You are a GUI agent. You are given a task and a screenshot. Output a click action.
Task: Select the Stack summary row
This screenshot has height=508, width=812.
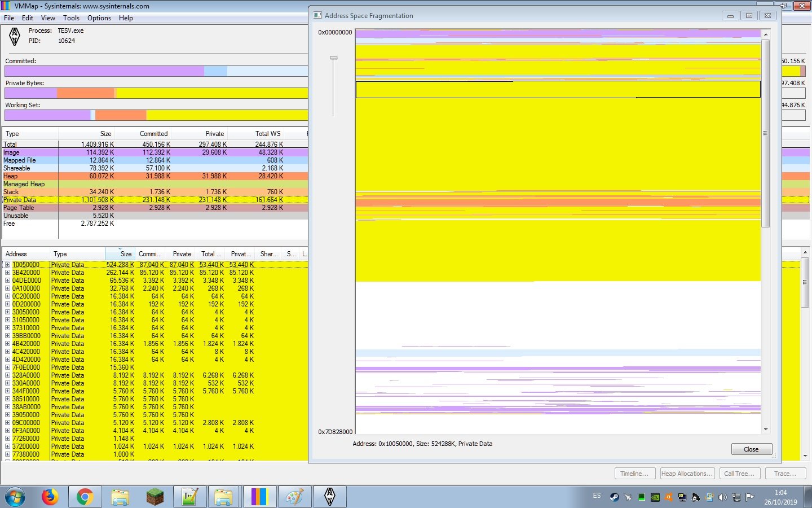pos(155,192)
